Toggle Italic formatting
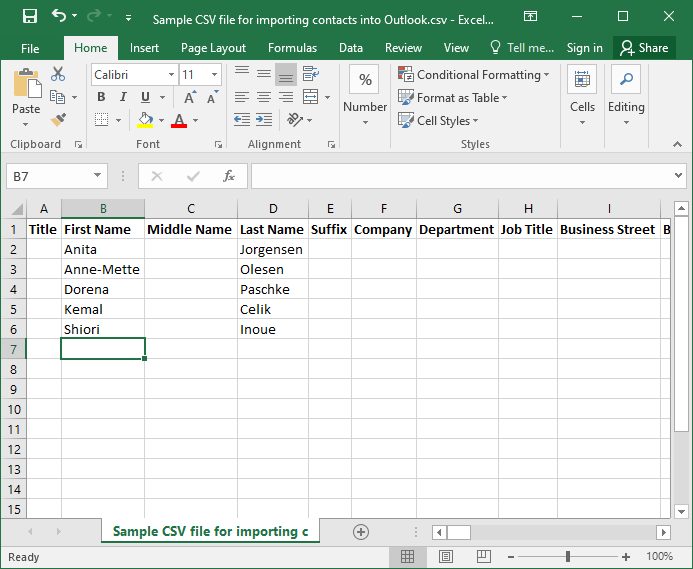The image size is (693, 569). 123,97
